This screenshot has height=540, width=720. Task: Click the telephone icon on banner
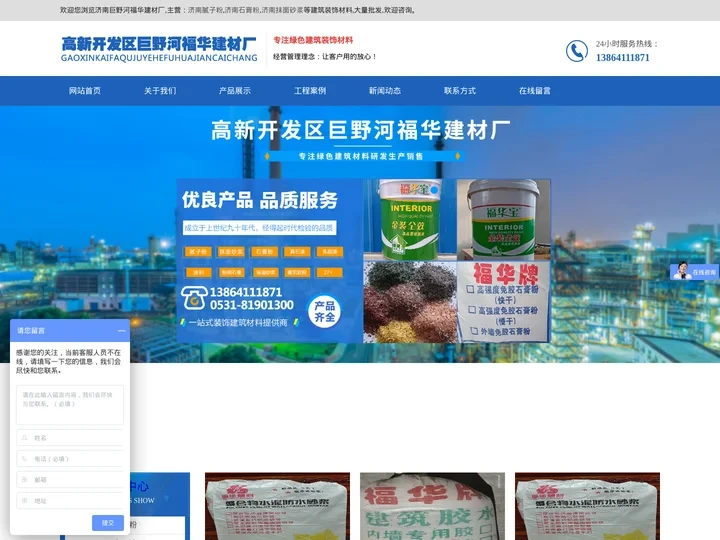(x=193, y=298)
